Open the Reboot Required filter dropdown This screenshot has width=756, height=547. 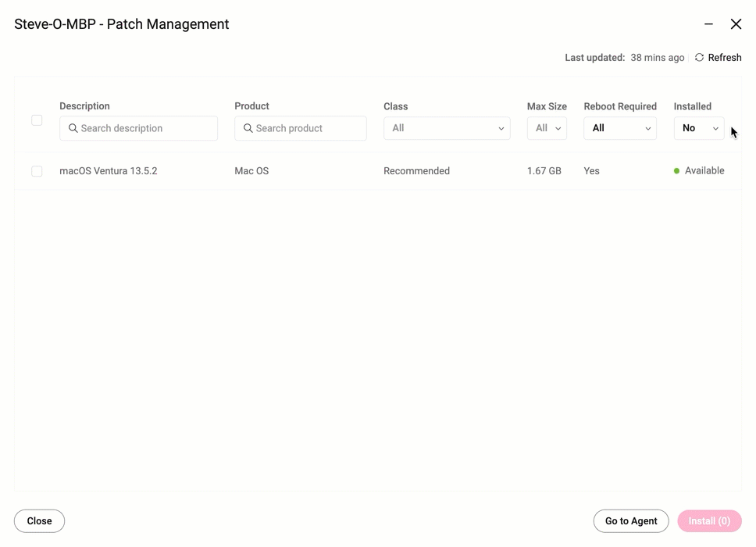(620, 128)
